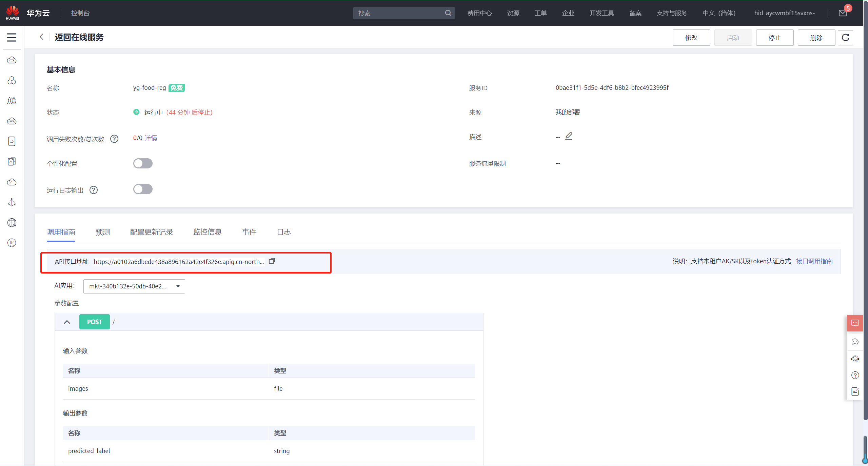The width and height of the screenshot is (868, 466).
Task: Open the 接口调用指南 link
Action: (814, 261)
